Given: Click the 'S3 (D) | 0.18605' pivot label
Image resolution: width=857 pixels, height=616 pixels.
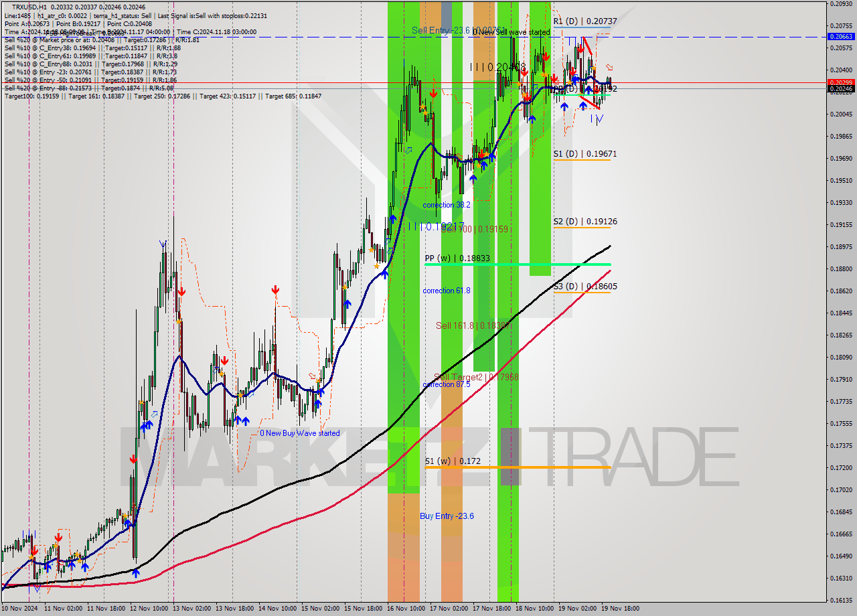Looking at the screenshot, I should [585, 287].
